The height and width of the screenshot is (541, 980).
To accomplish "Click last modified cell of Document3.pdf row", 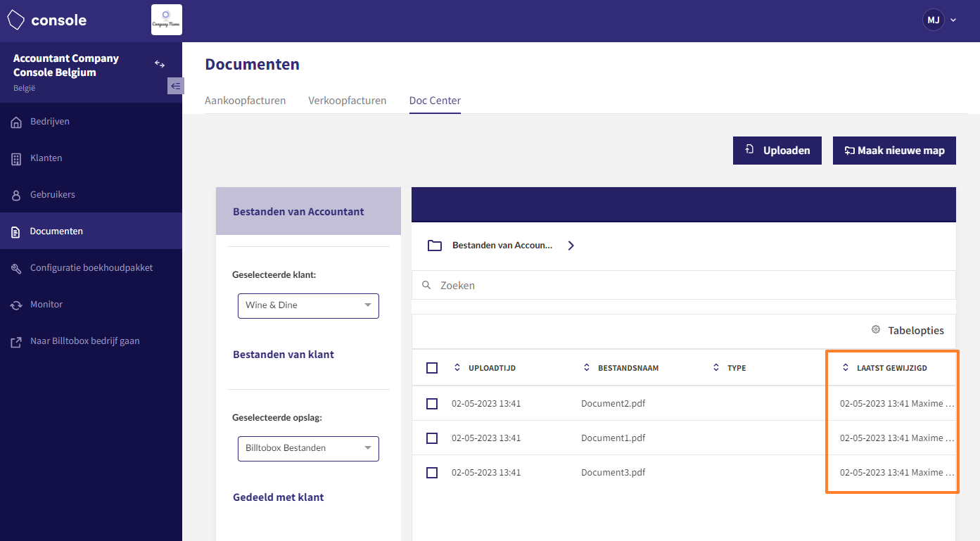I will point(897,473).
